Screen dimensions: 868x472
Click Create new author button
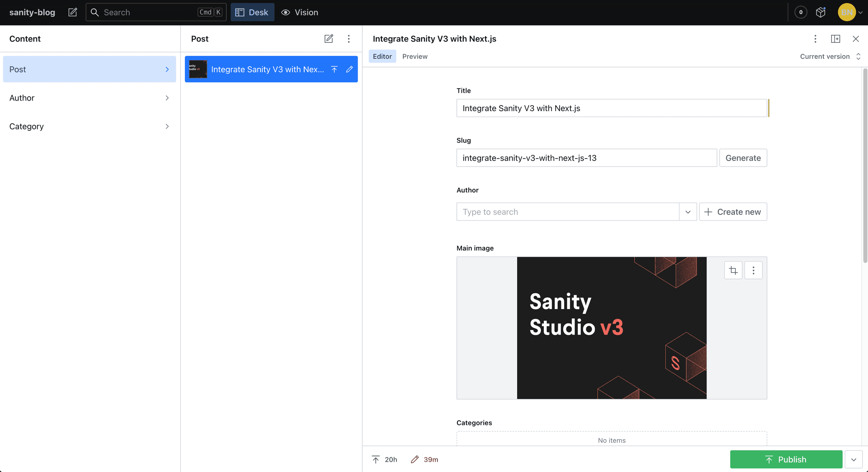tap(733, 212)
